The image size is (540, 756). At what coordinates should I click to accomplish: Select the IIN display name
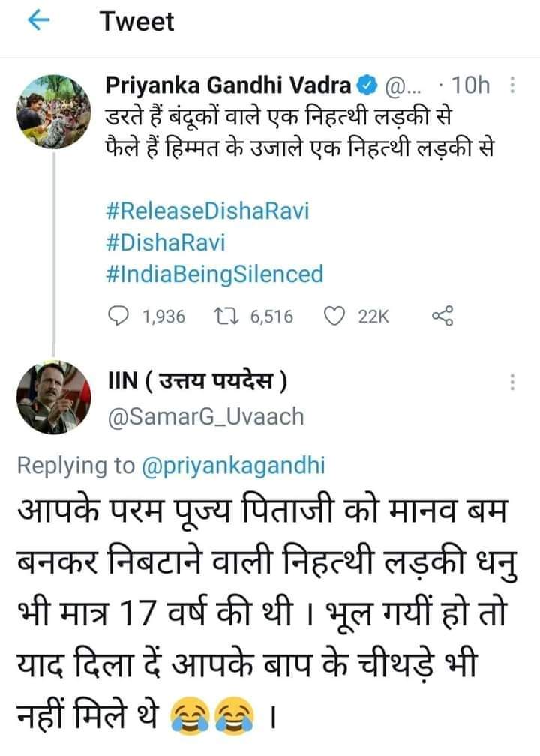pos(197,380)
